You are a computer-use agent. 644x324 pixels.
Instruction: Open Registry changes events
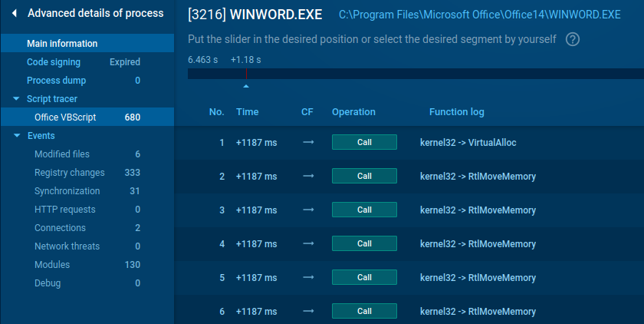pos(70,173)
